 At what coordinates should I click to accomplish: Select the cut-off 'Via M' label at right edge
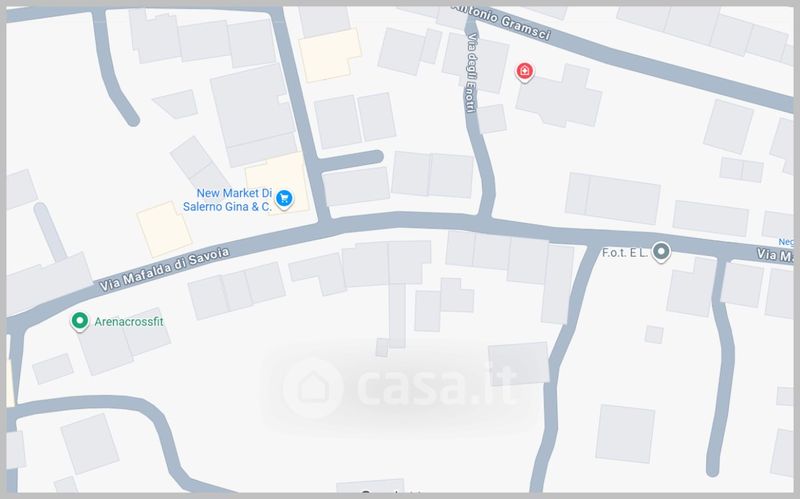(775, 255)
